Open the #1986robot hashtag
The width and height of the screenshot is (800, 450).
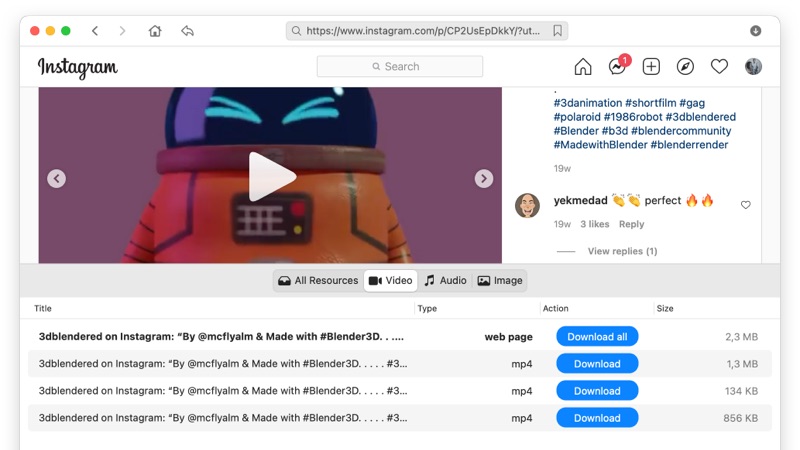point(633,117)
